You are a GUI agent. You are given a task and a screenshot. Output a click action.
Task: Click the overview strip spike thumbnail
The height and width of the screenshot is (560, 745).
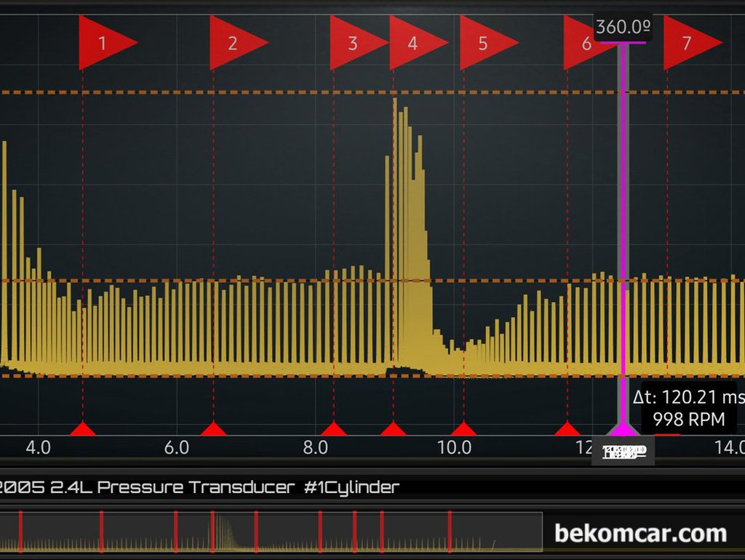pyautogui.click(x=223, y=532)
